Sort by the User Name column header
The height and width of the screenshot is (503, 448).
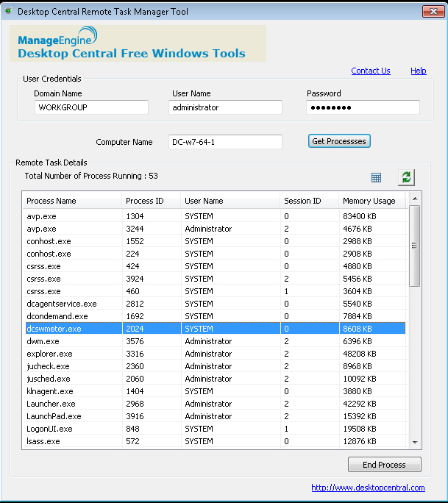(x=230, y=201)
